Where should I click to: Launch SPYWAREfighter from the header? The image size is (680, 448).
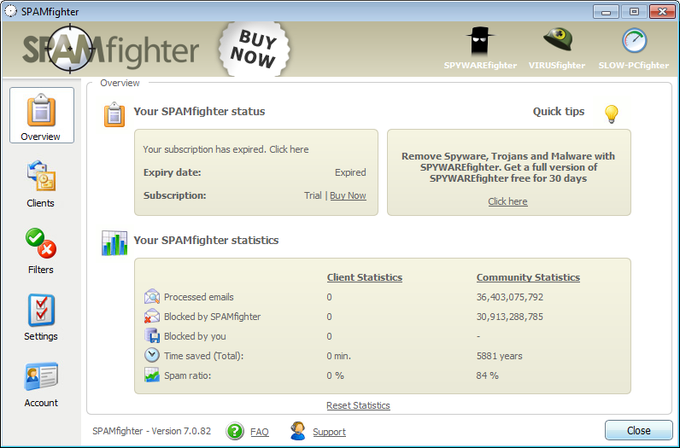click(480, 49)
